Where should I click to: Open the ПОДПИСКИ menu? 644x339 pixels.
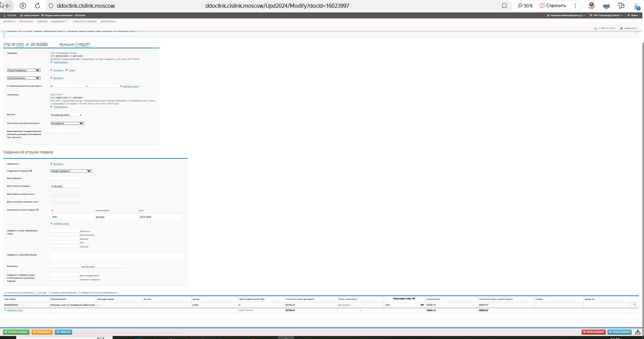[x=42, y=21]
